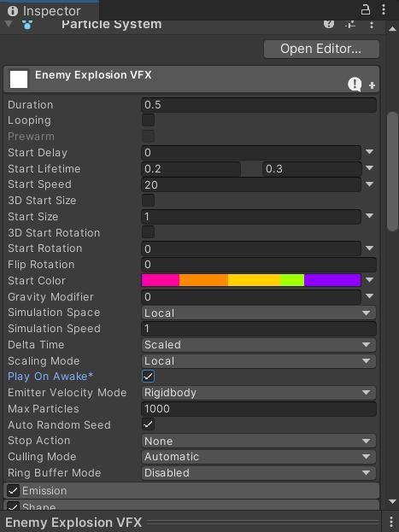Screen dimensions: 399x532
Task: Click the Duration input field
Action: coord(259,105)
